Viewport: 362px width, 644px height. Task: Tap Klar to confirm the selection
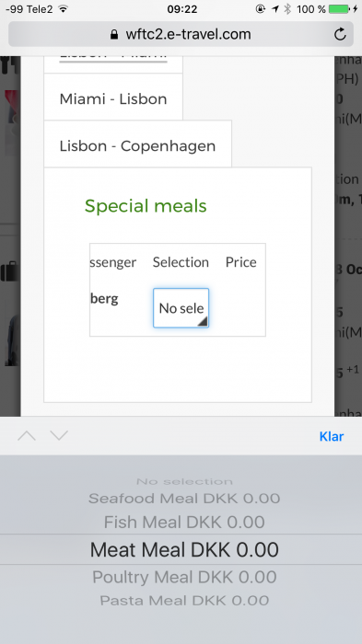(x=332, y=436)
